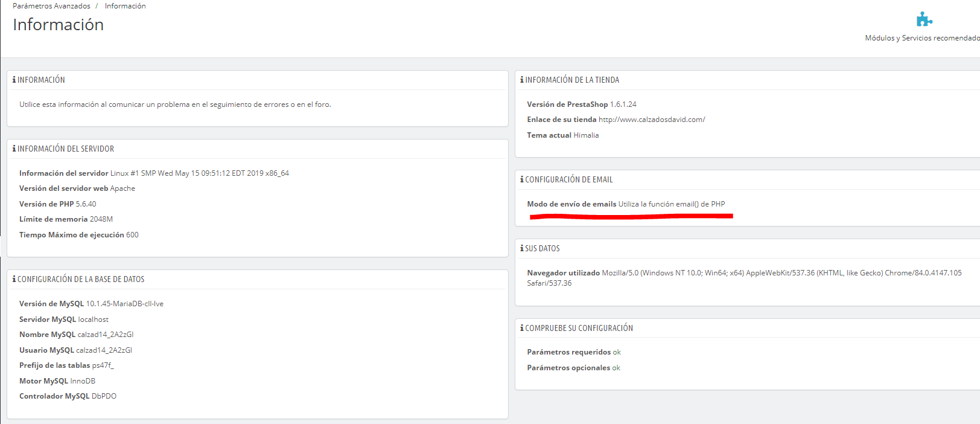Image resolution: width=980 pixels, height=424 pixels.
Task: Click Usuario MySQL calzad14_2A2zGl line
Action: point(75,350)
